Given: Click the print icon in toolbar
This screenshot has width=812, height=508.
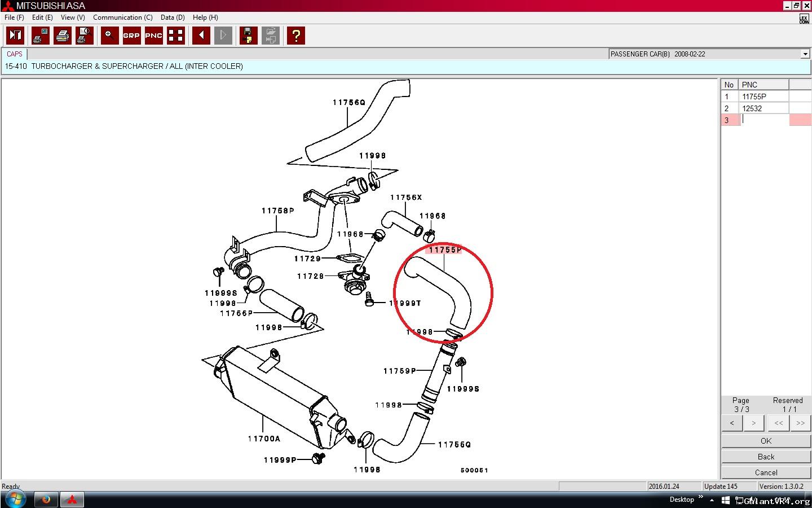Looking at the screenshot, I should coord(62,36).
